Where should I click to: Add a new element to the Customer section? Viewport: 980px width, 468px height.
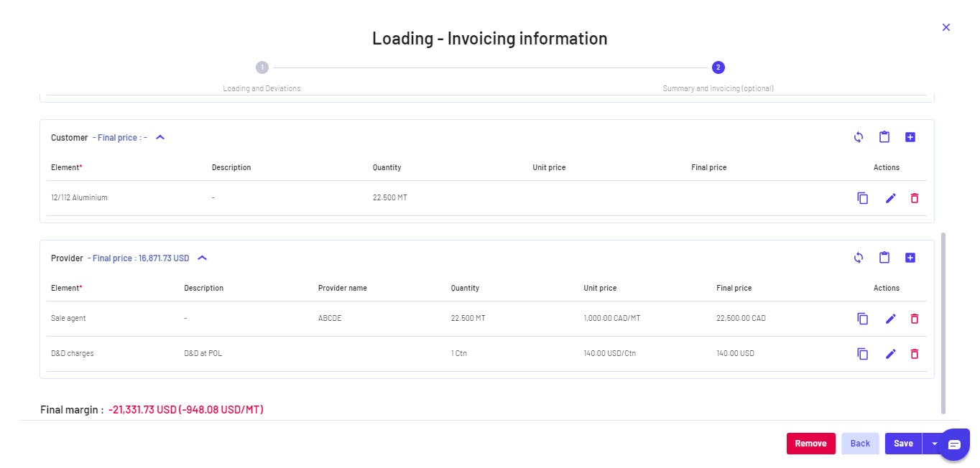tap(910, 137)
